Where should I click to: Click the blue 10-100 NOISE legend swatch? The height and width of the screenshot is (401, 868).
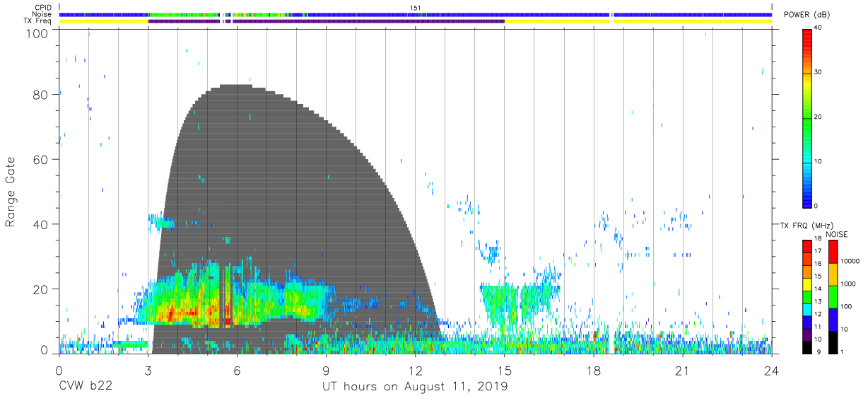(833, 319)
